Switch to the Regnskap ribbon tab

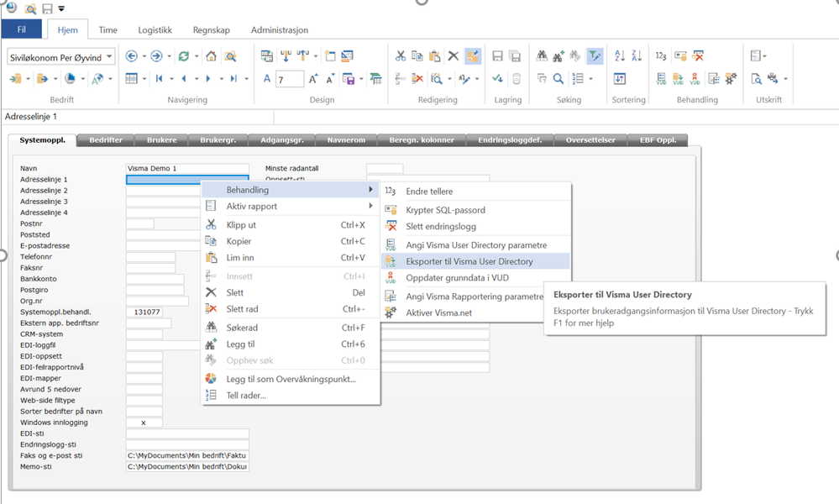212,30
